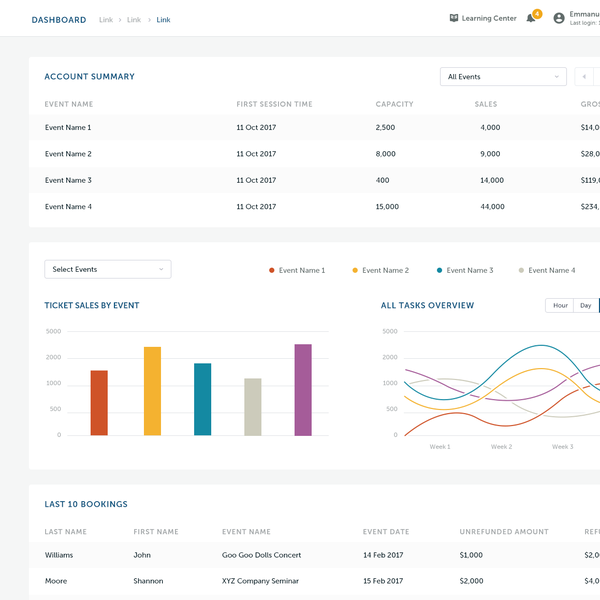Click the second breadcrumb Link

[x=134, y=20]
